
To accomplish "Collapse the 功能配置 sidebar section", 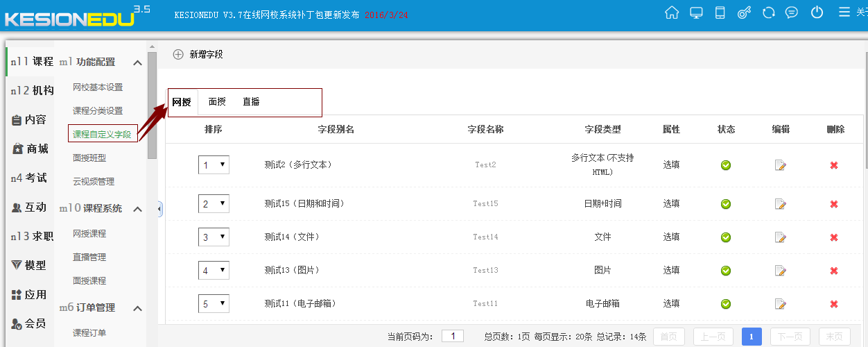I will [137, 62].
